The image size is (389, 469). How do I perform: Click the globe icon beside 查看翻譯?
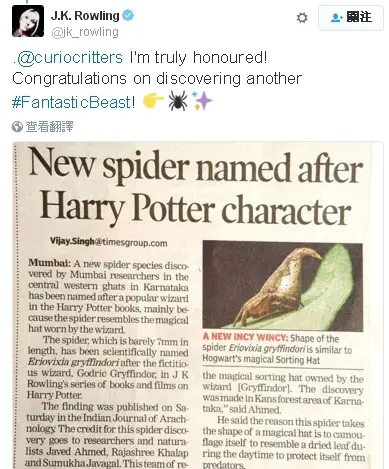[17, 127]
